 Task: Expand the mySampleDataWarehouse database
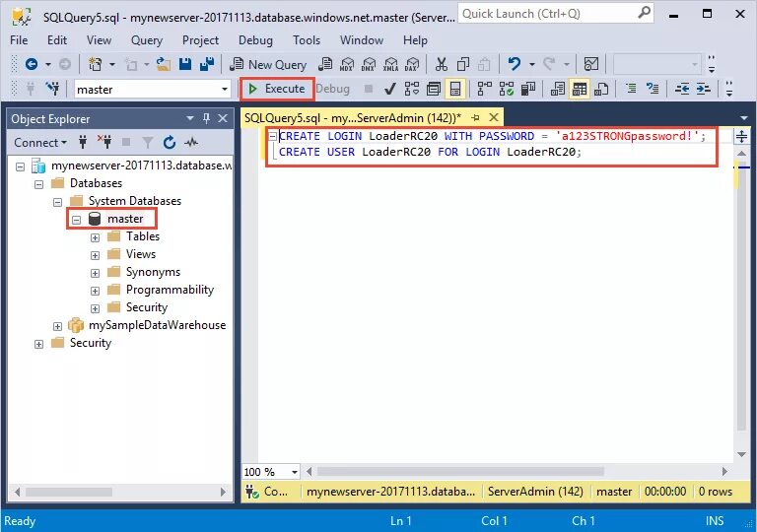(57, 326)
